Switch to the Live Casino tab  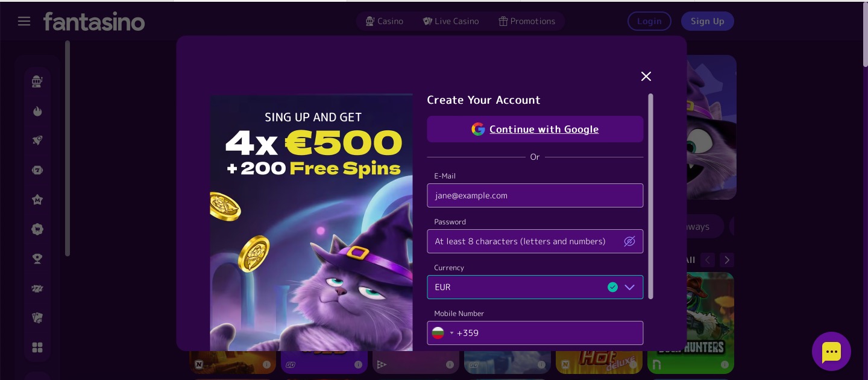(451, 21)
